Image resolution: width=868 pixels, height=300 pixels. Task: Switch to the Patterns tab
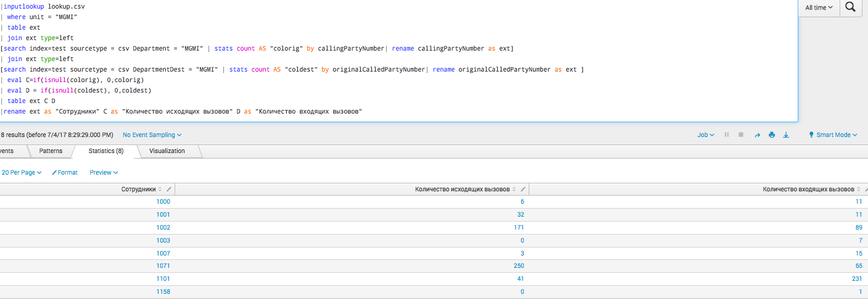51,151
